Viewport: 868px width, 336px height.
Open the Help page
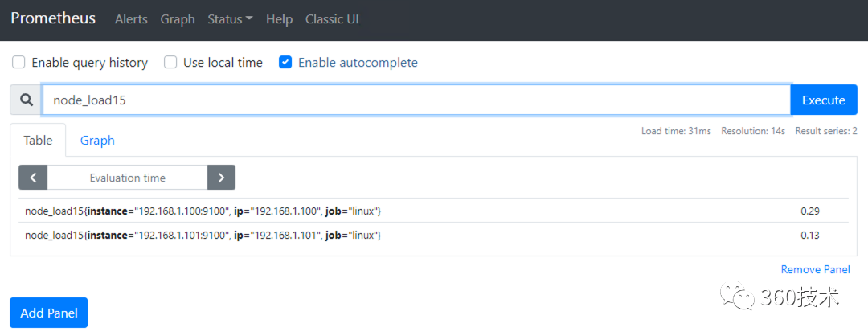coord(279,19)
